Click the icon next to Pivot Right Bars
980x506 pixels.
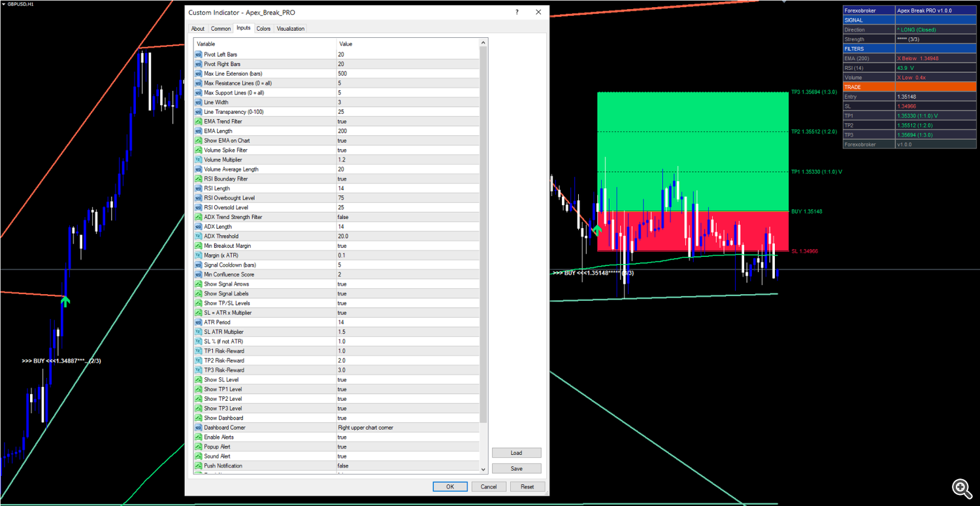[x=199, y=64]
